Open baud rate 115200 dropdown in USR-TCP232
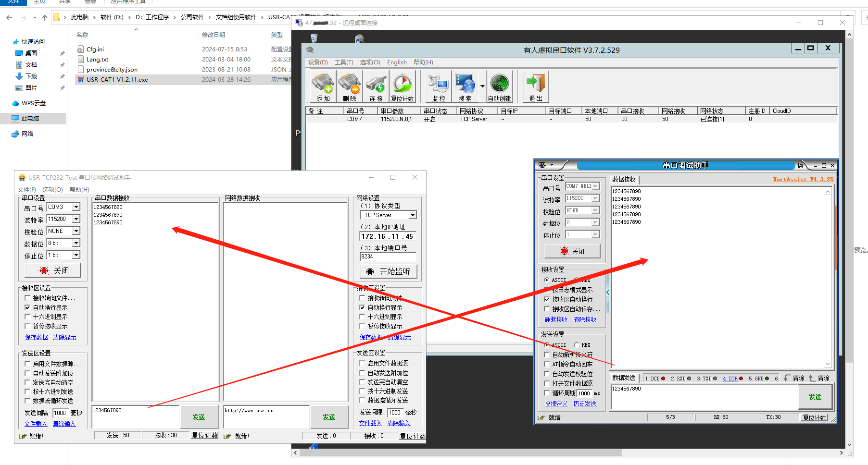The width and height of the screenshot is (868, 465). (x=76, y=219)
